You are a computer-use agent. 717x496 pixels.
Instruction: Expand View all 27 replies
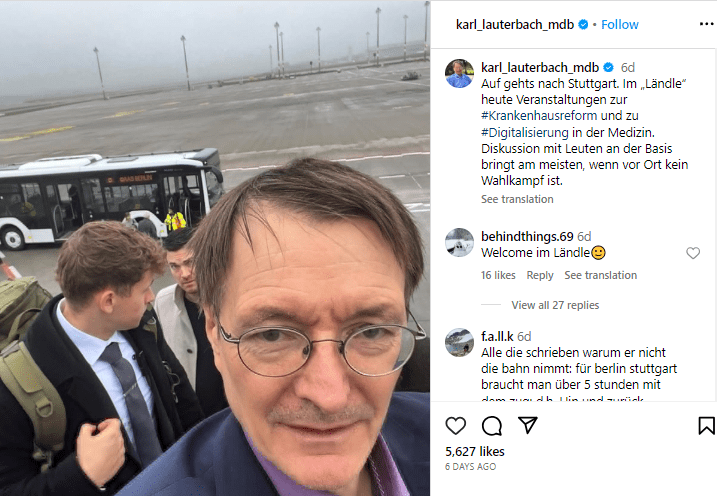click(555, 305)
